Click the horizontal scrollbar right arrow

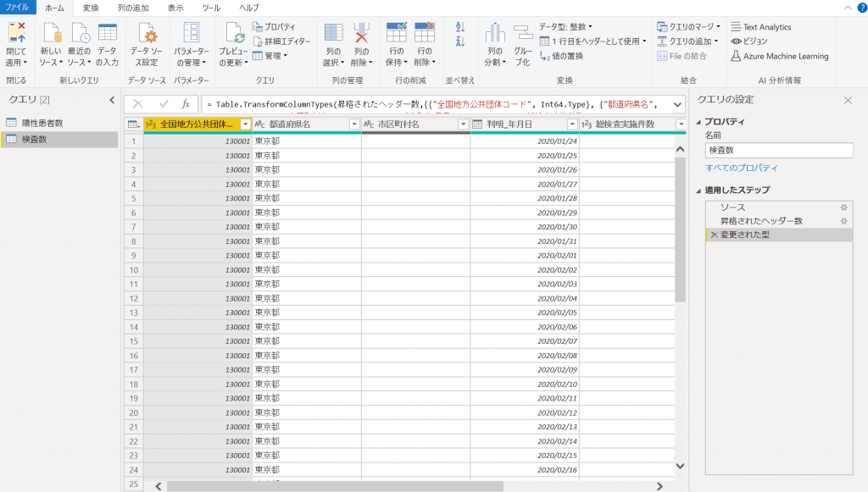[x=659, y=486]
